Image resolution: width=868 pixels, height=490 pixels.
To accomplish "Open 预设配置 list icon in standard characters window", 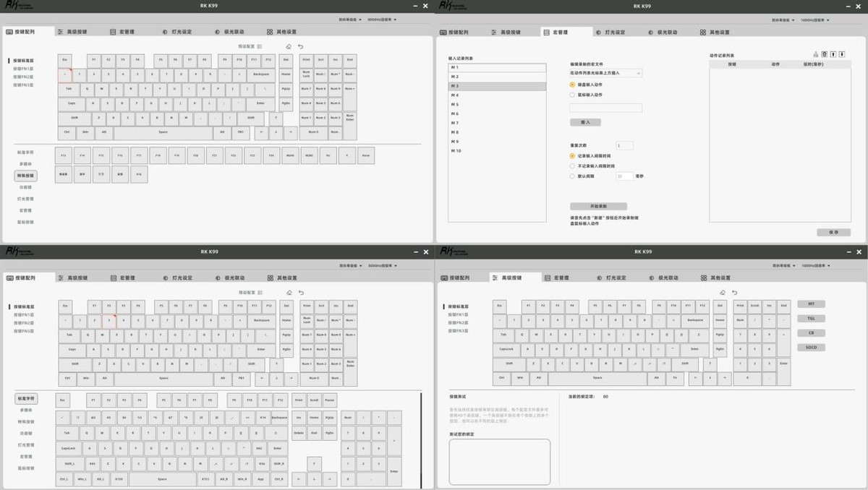I will tap(260, 292).
